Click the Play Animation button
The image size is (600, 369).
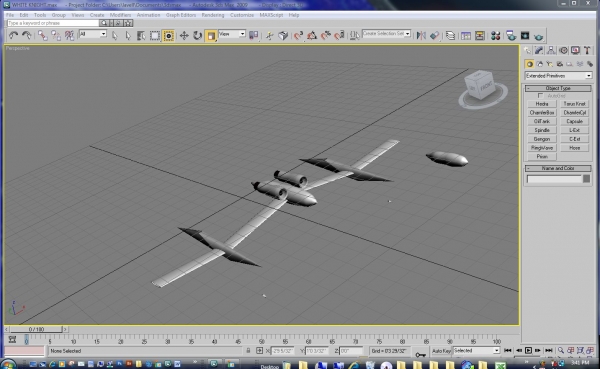point(528,351)
